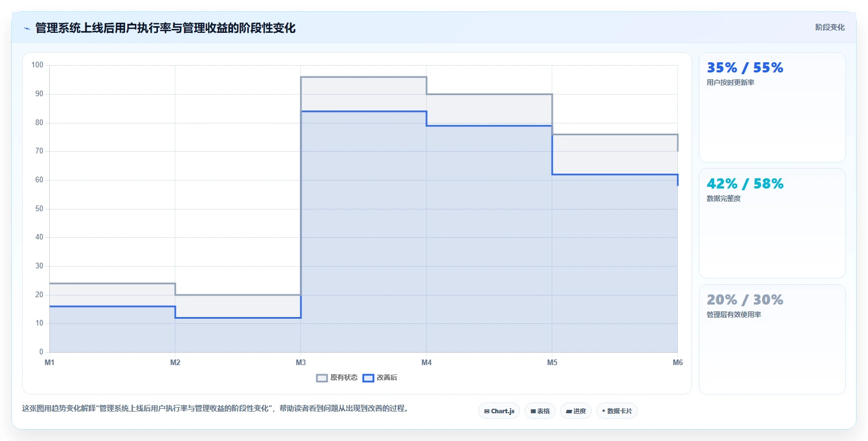Click the 进度 tag
The width and height of the screenshot is (868, 441).
pos(576,411)
